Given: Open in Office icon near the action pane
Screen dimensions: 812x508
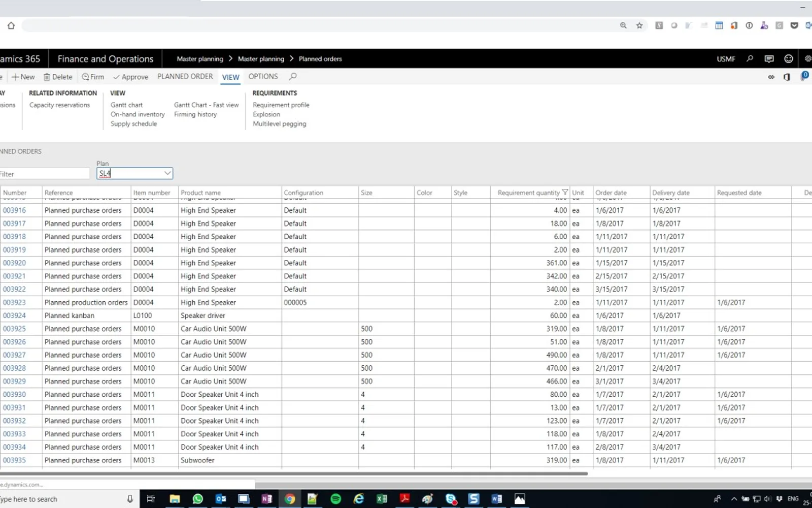Looking at the screenshot, I should [x=787, y=77].
